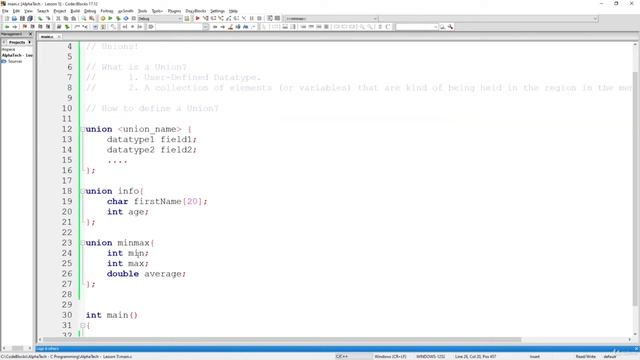Click the Management tabs right arrow
This screenshot has width=640, height=360.
30,42
